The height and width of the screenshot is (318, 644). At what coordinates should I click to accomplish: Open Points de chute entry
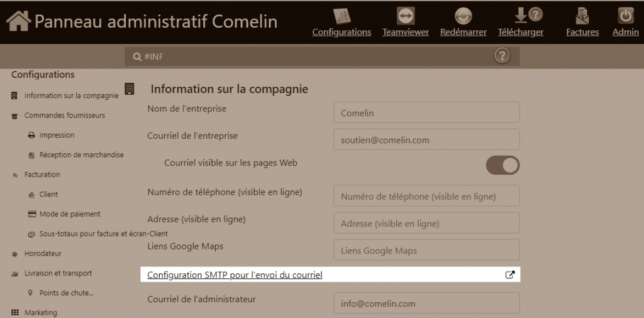pos(67,293)
